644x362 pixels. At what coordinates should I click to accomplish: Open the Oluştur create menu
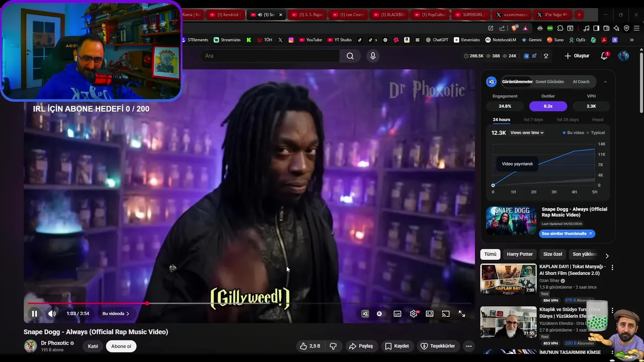[x=577, y=56]
